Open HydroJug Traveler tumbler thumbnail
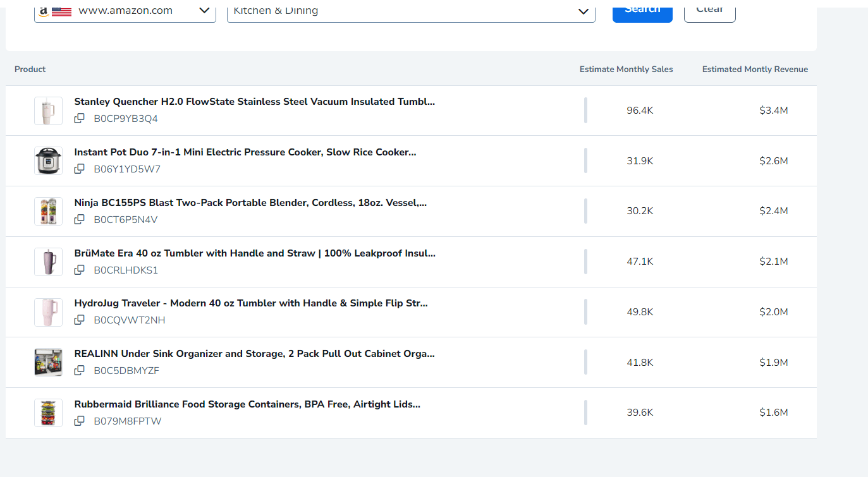The height and width of the screenshot is (477, 868). [48, 312]
